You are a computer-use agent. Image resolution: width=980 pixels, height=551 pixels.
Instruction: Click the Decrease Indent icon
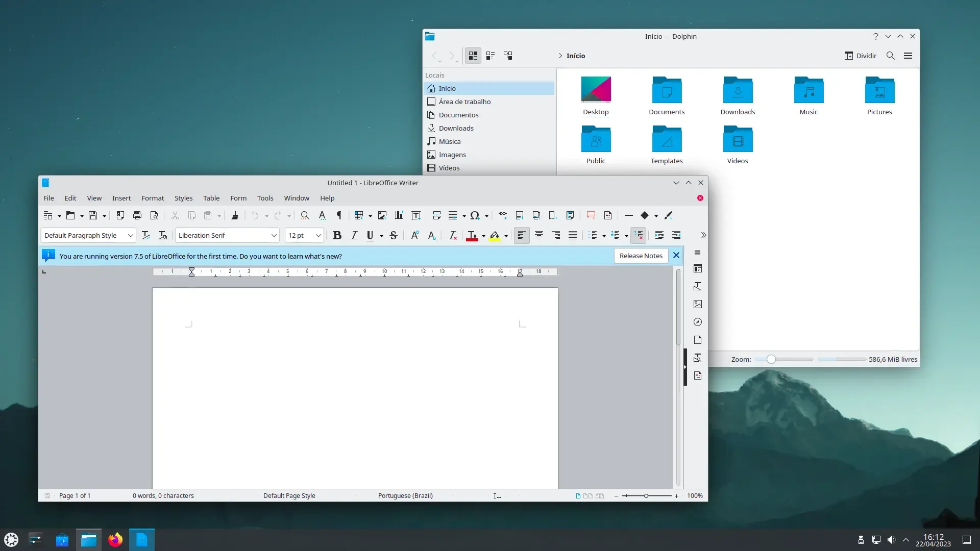click(676, 235)
